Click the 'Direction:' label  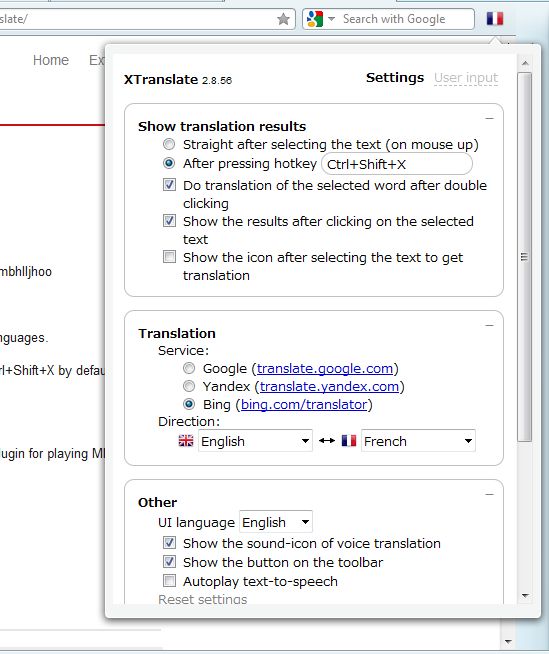(189, 422)
